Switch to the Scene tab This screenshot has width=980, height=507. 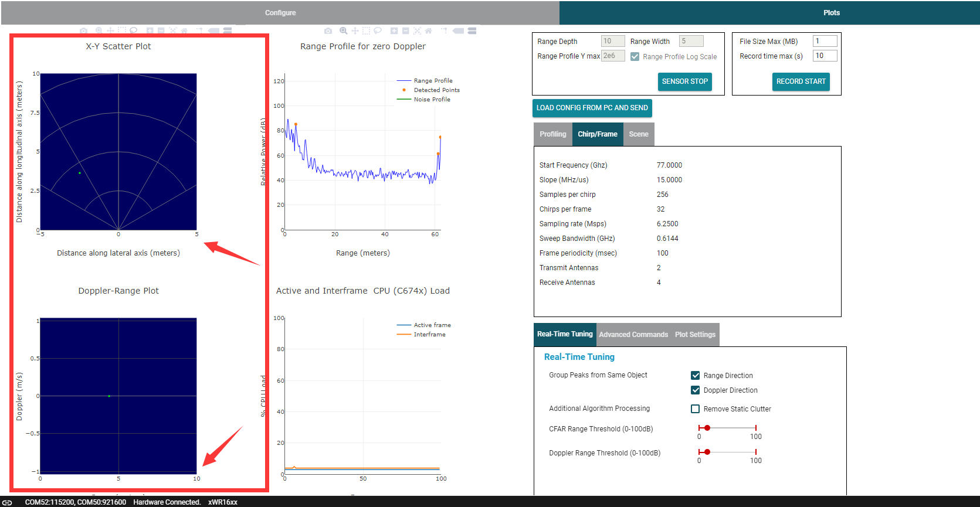639,134
